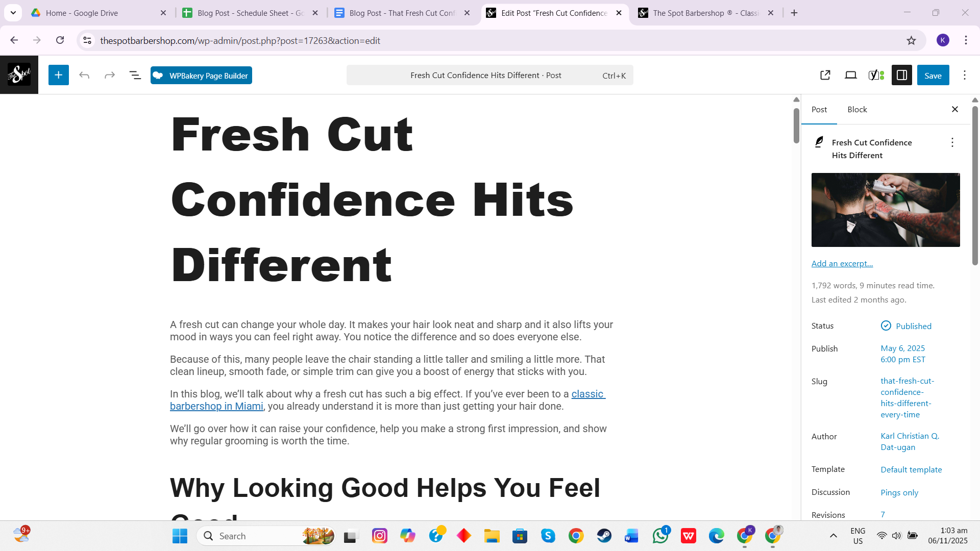Bookmark this page with star icon
This screenshot has width=980, height=551.
point(911,40)
